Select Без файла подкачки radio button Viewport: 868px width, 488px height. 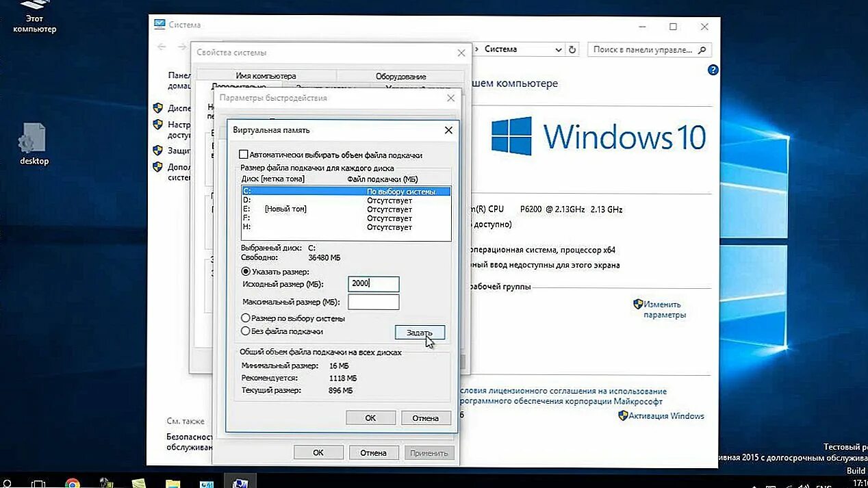click(x=245, y=331)
